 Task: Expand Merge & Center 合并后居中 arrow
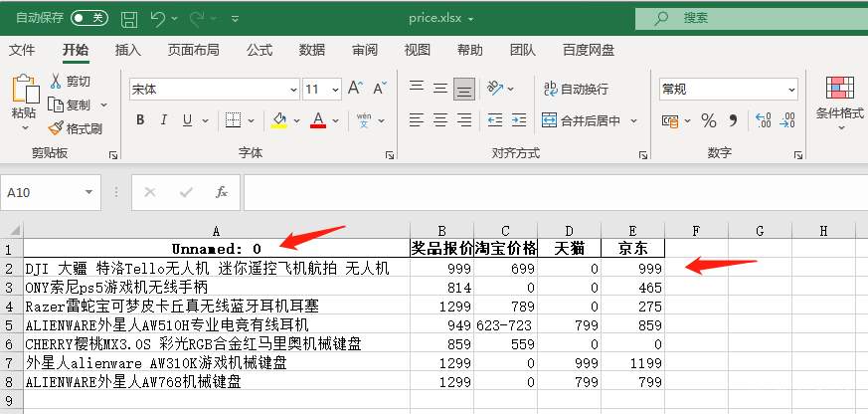pos(633,120)
